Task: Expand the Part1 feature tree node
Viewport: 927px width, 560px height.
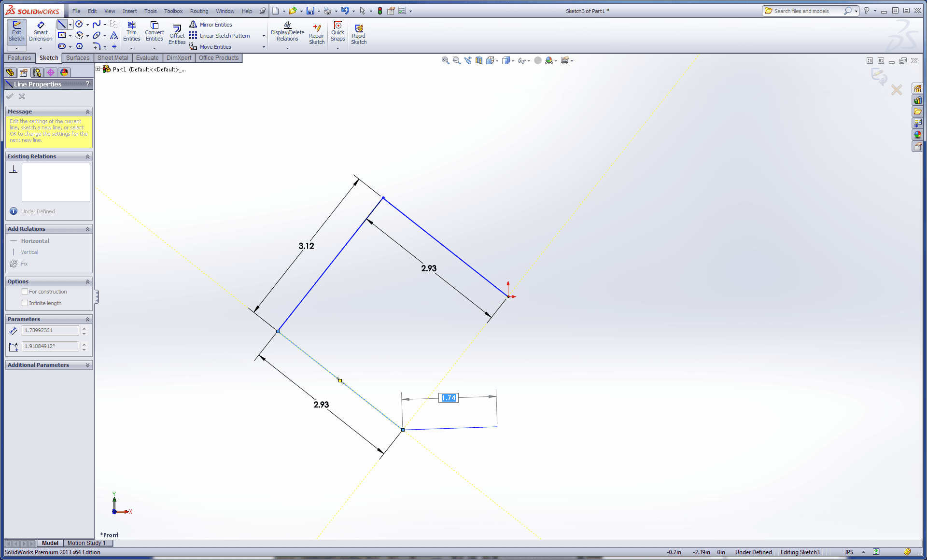Action: coord(98,69)
